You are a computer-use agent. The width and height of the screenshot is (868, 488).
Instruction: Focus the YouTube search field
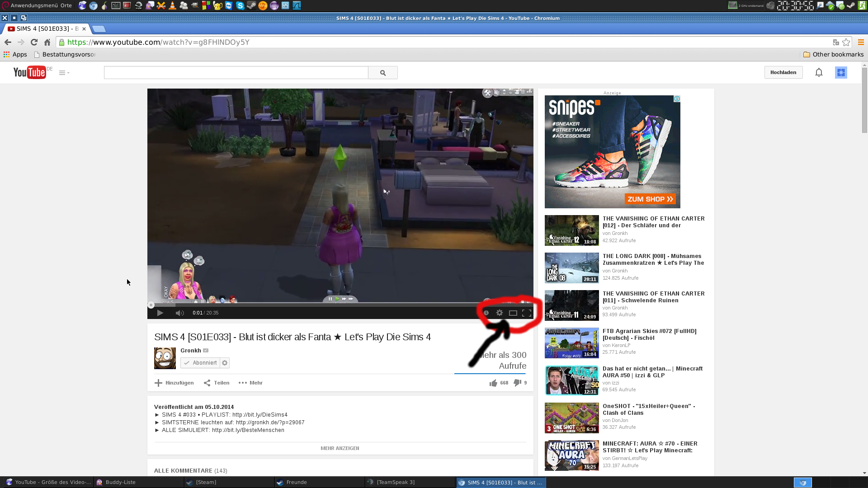236,73
